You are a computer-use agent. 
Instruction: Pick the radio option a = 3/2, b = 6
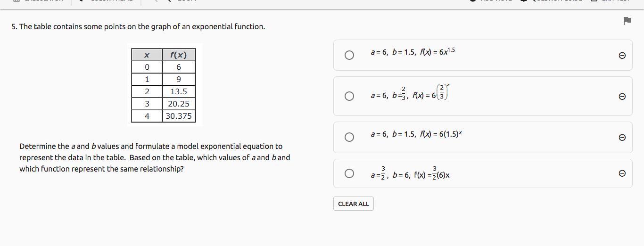pos(349,173)
